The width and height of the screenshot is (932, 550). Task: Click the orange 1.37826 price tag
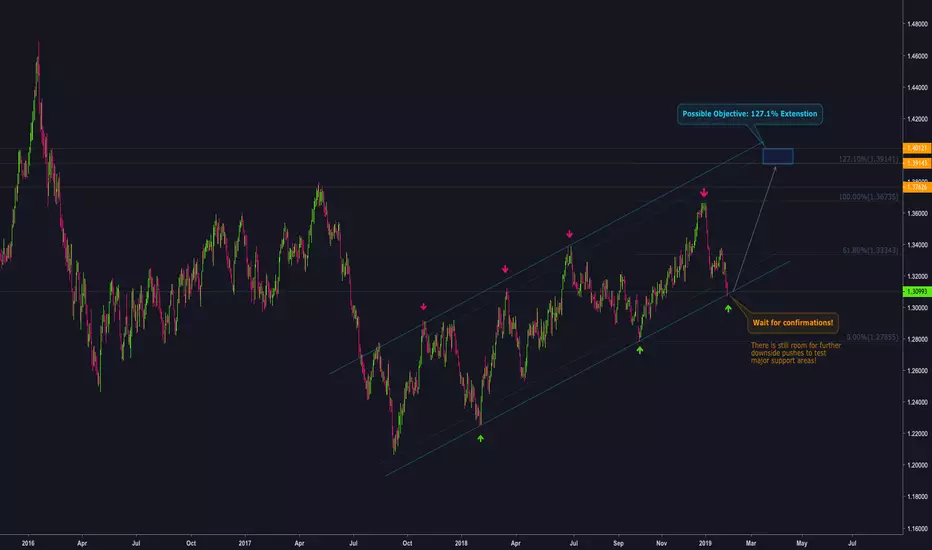pyautogui.click(x=915, y=187)
